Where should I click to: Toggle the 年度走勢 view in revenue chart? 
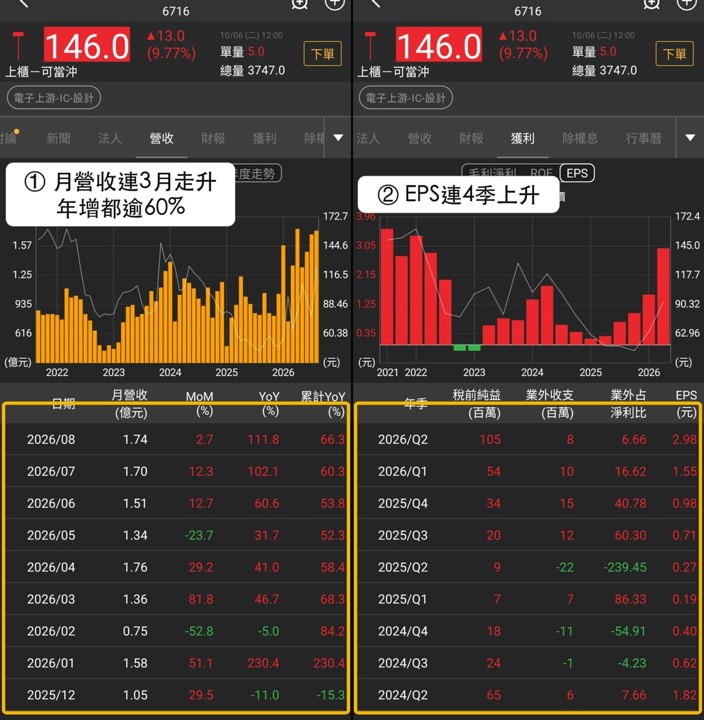click(x=258, y=173)
